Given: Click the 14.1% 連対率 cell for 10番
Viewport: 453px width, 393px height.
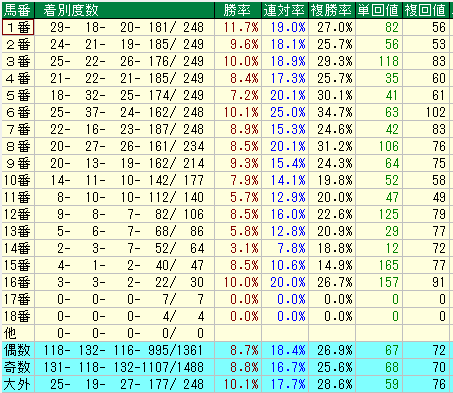Looking at the screenshot, I should pos(285,180).
